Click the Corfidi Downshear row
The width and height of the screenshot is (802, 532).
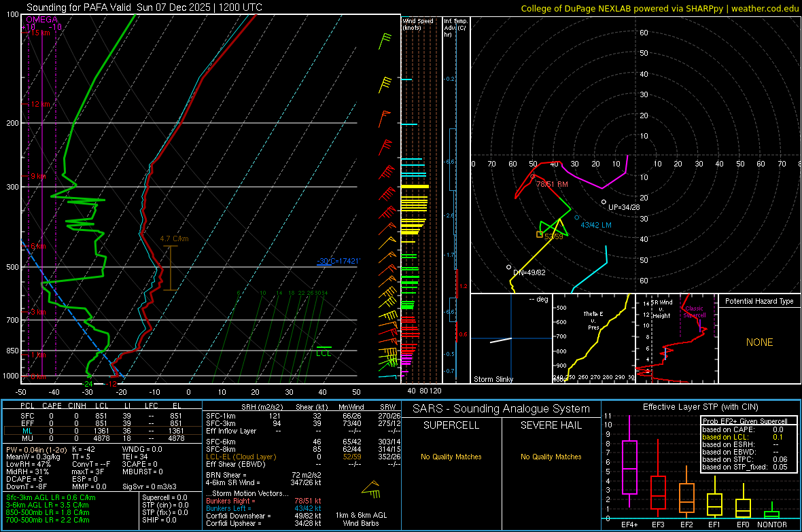pyautogui.click(x=264, y=516)
